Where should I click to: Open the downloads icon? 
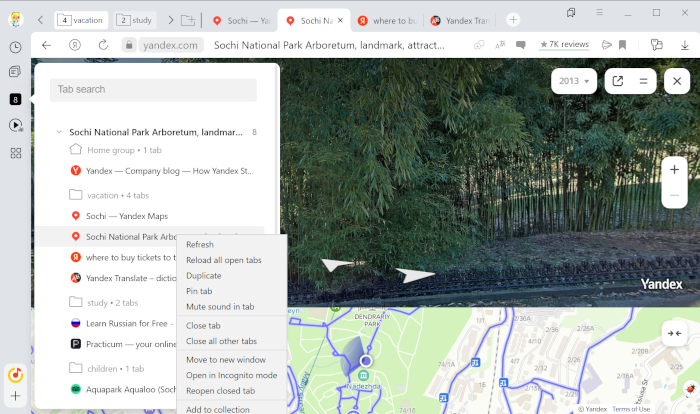click(684, 45)
